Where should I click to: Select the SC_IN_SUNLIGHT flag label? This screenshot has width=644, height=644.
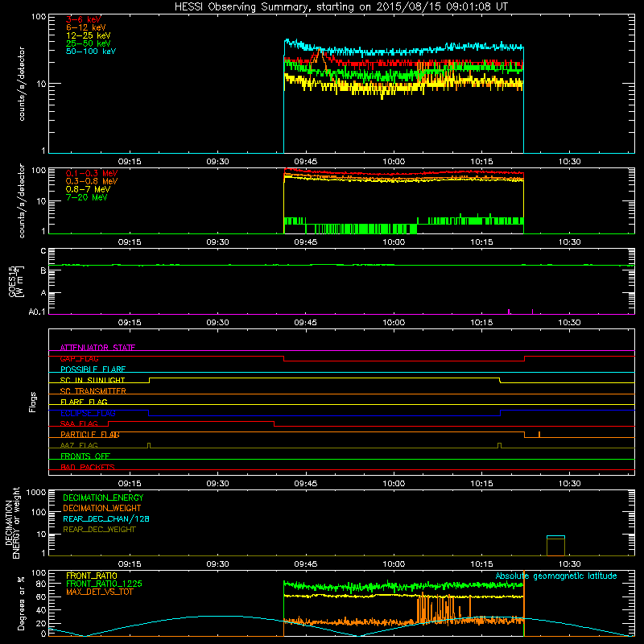tap(93, 380)
